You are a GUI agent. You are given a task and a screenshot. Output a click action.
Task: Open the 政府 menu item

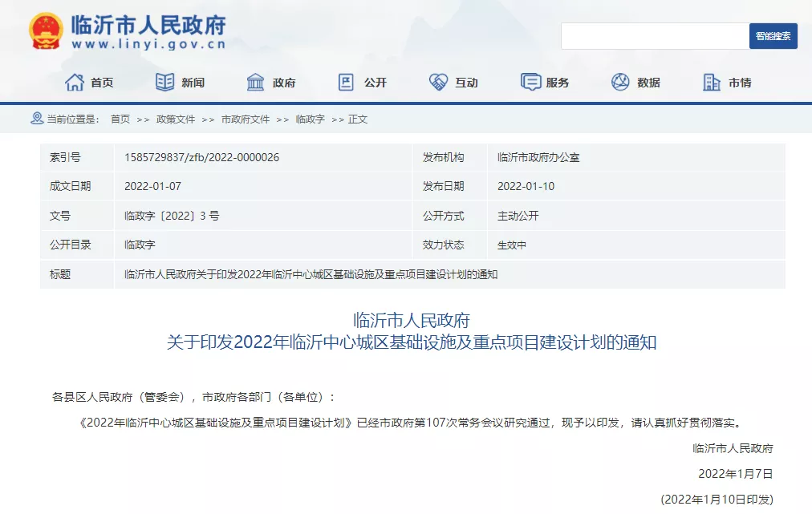click(x=284, y=83)
